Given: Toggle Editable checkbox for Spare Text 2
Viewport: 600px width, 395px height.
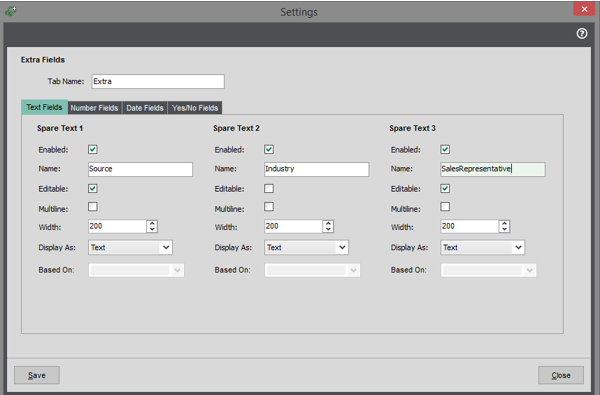Looking at the screenshot, I should (x=269, y=188).
